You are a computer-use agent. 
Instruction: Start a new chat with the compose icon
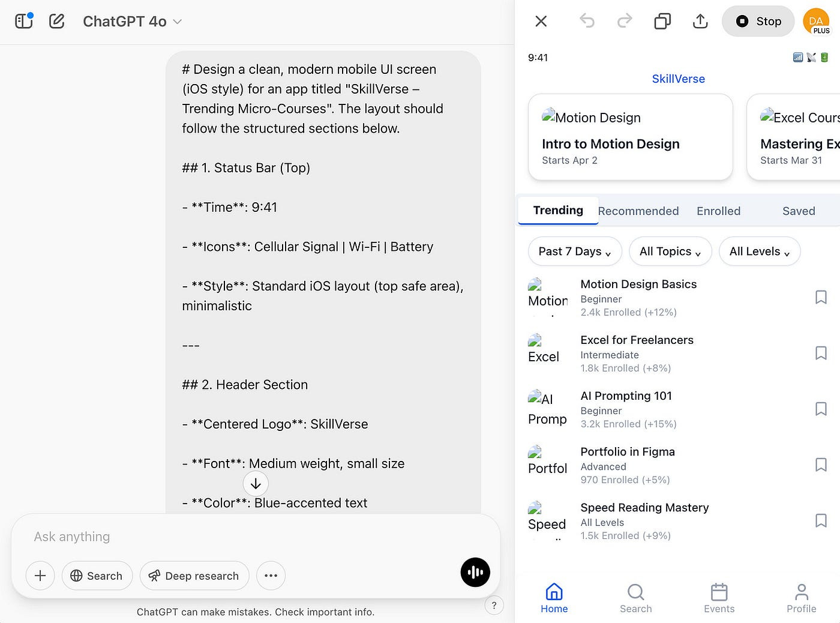[x=57, y=21]
